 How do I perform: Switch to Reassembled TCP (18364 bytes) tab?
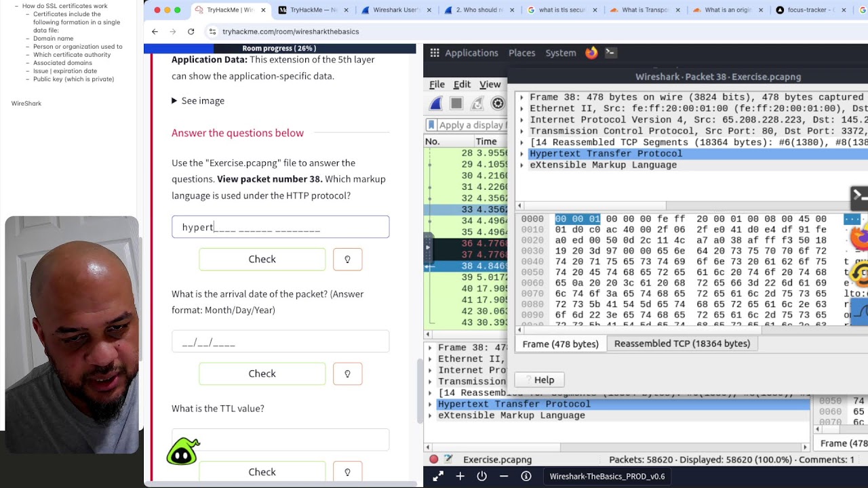[682, 344]
